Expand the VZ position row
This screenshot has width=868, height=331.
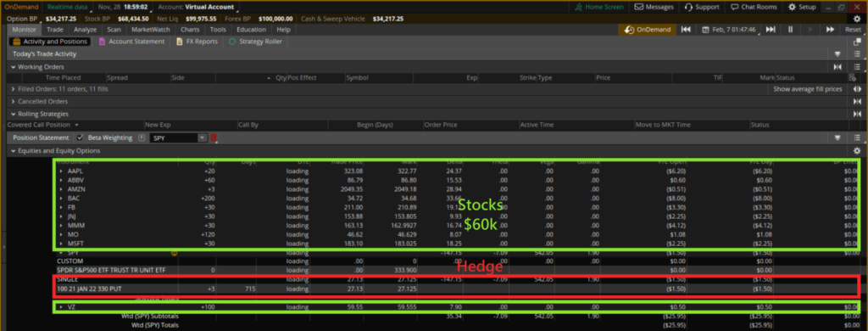coord(61,307)
